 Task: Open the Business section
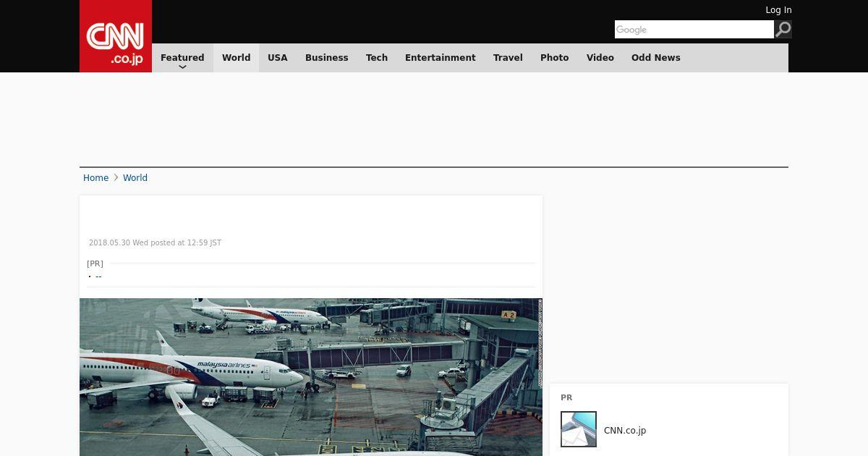coord(327,58)
